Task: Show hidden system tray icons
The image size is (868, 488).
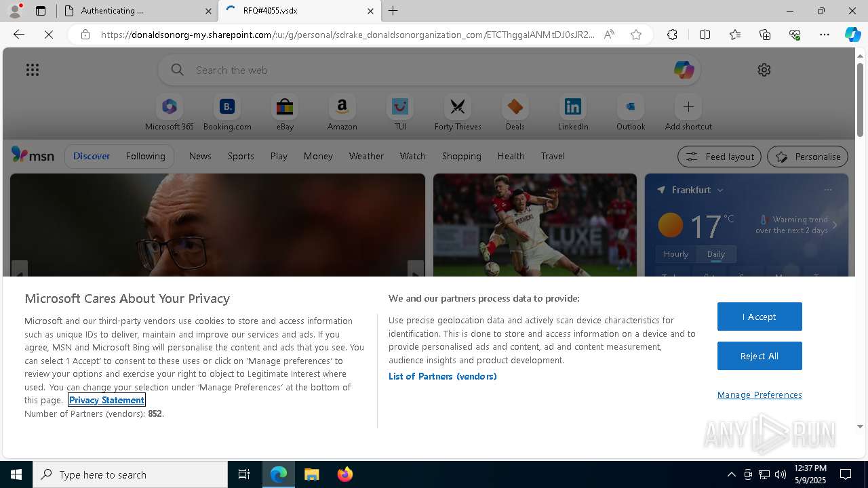Action: 731,474
